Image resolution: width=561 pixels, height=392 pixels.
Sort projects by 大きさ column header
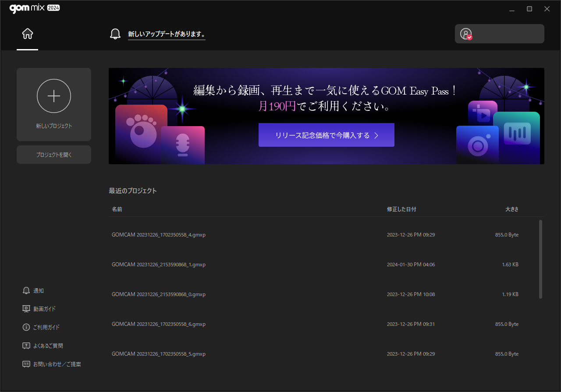coord(512,209)
